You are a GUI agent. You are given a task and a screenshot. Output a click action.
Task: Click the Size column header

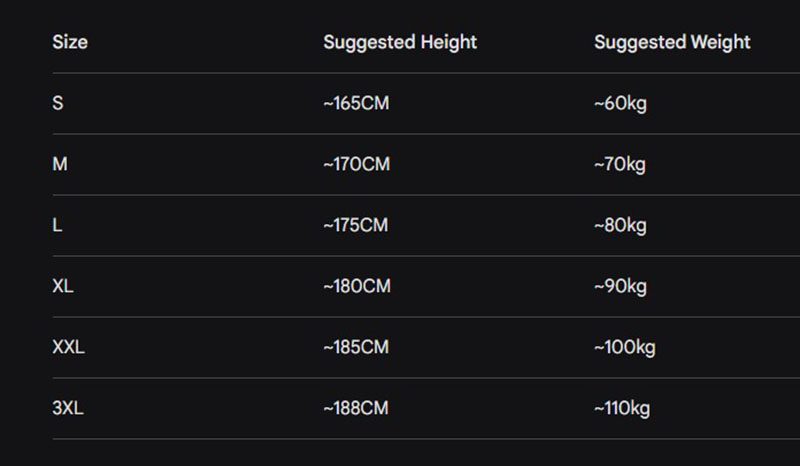click(70, 42)
